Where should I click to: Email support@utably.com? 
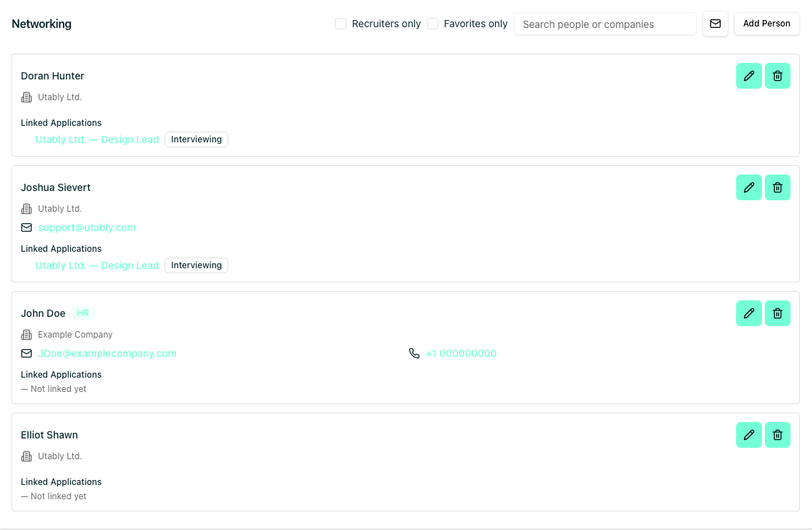[87, 227]
